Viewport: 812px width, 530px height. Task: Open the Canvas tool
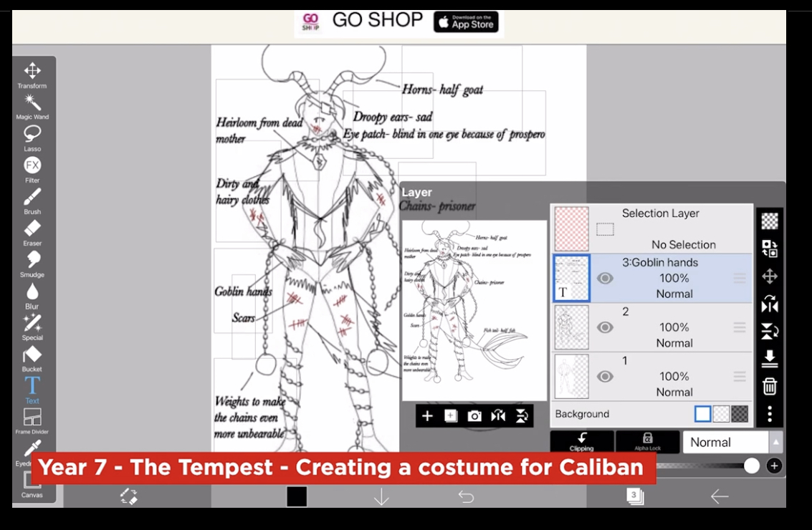pos(32,486)
